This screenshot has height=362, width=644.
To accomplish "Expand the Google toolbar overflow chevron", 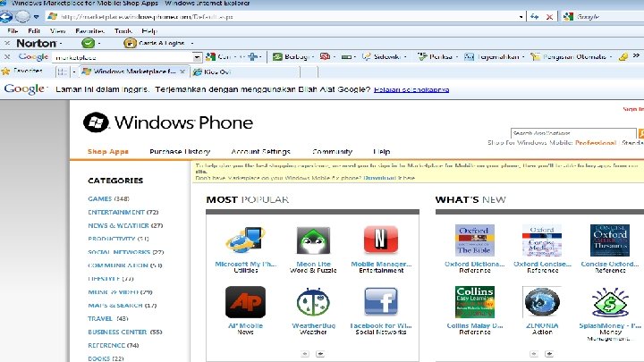I will pyautogui.click(x=636, y=55).
